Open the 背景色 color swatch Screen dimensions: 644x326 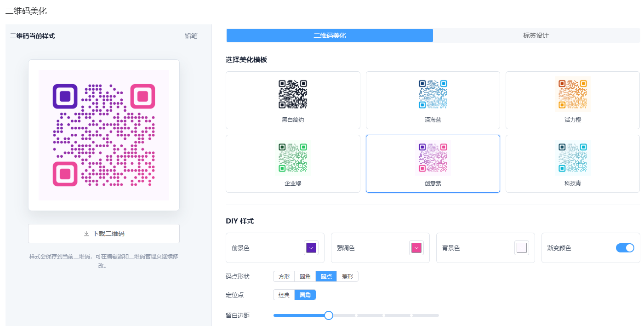pyautogui.click(x=521, y=248)
